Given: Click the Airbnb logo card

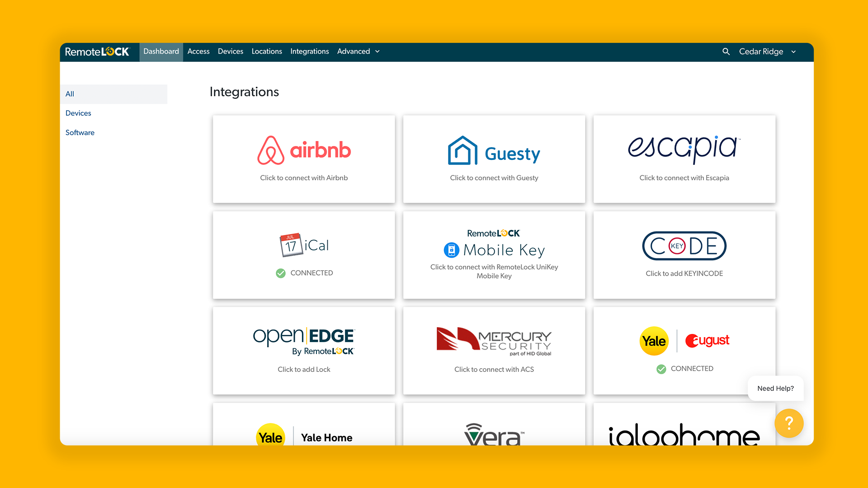Looking at the screenshot, I should (304, 150).
